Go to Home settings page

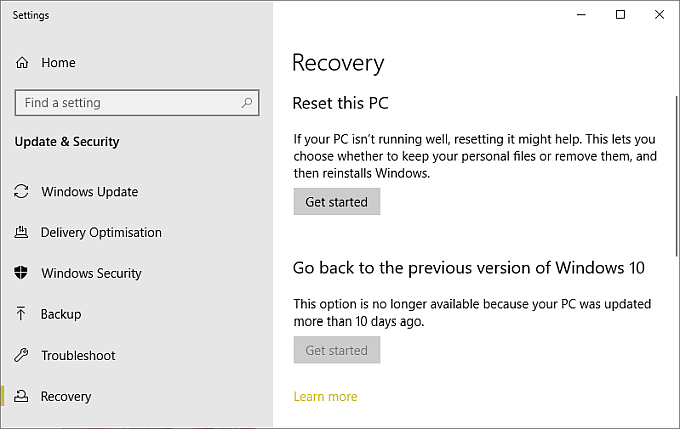click(58, 62)
